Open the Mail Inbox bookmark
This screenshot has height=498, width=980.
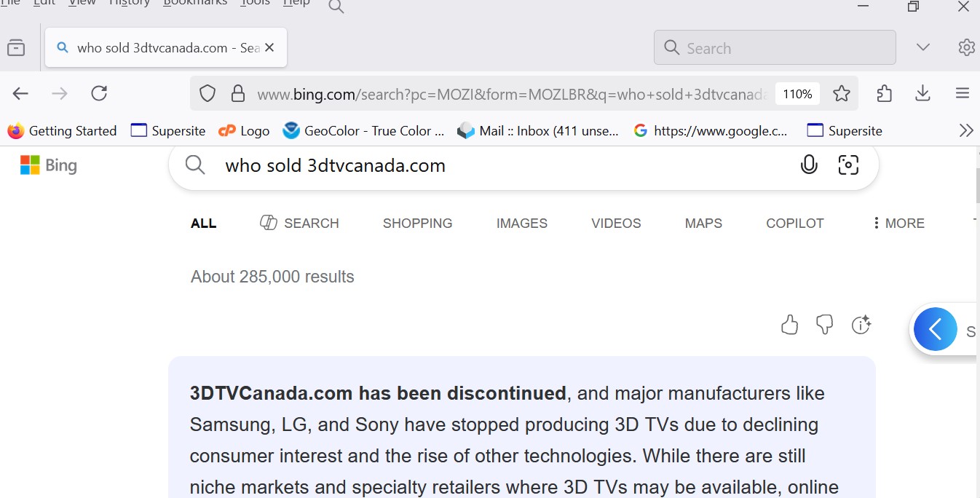pos(539,131)
